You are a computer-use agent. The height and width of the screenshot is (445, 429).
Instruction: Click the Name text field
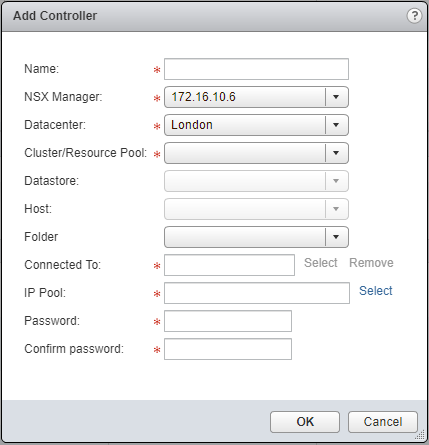coord(256,69)
